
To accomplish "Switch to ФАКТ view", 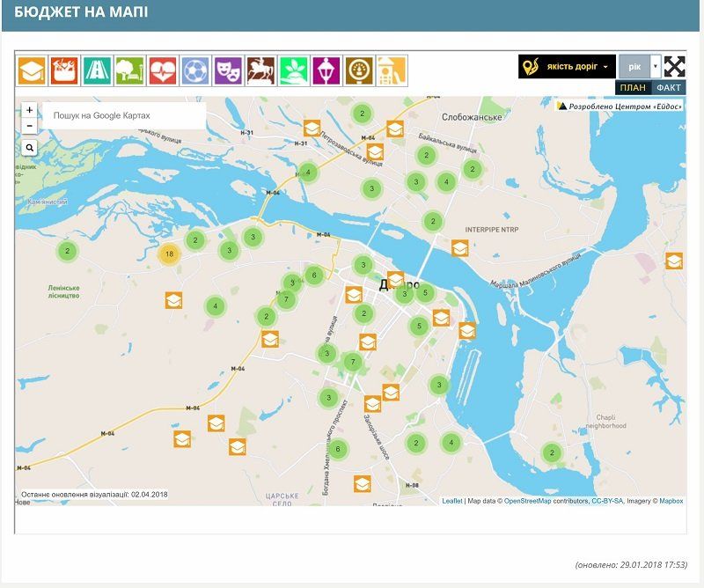I will coord(669,87).
